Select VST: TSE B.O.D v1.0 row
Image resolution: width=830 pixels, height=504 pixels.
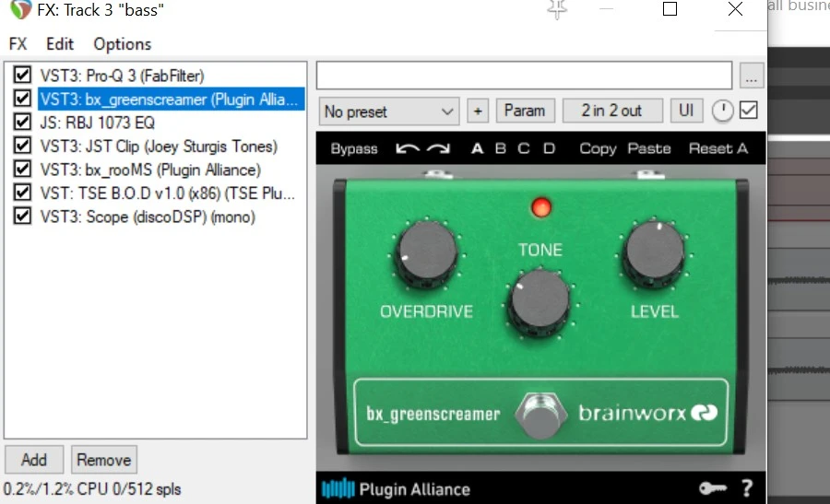click(167, 193)
